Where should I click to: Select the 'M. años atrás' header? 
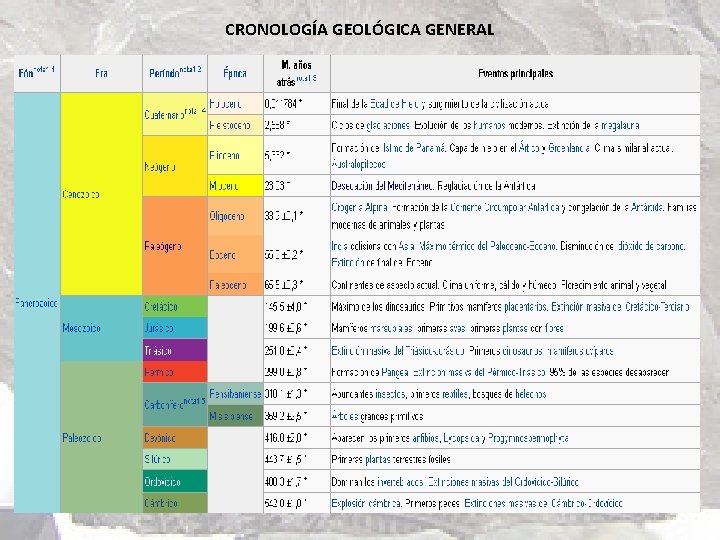click(297, 73)
